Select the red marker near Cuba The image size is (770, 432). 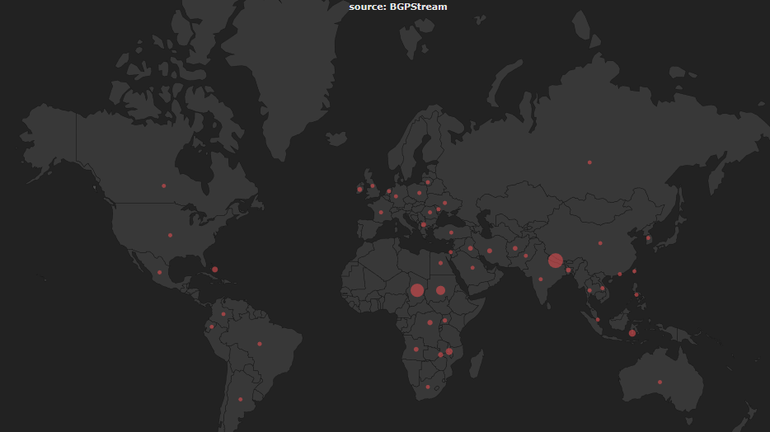pyautogui.click(x=215, y=269)
